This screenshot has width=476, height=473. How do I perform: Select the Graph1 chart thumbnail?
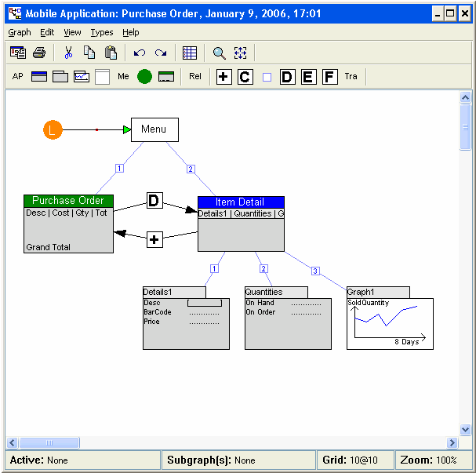(390, 322)
